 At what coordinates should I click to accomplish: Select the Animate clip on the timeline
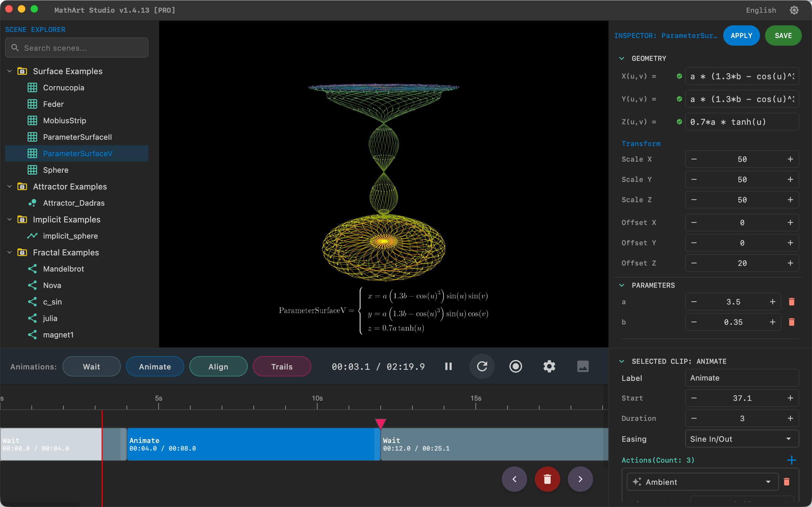pyautogui.click(x=252, y=444)
